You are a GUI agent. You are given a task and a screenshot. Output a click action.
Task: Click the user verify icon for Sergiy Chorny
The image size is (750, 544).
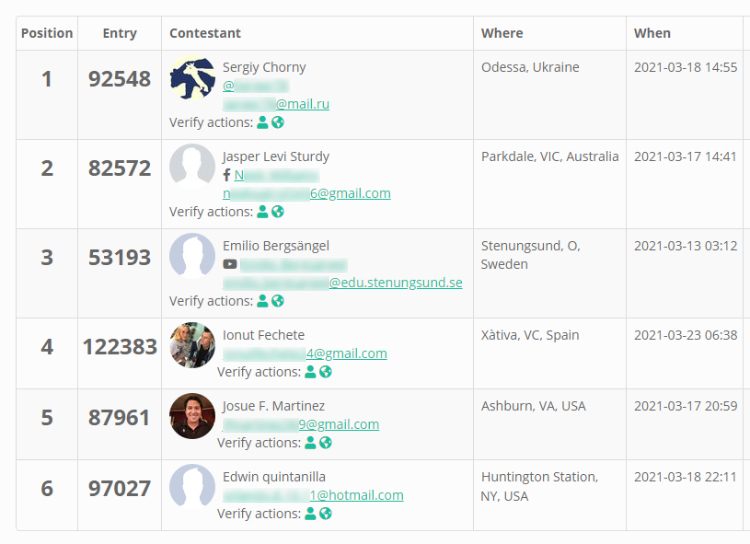point(263,122)
